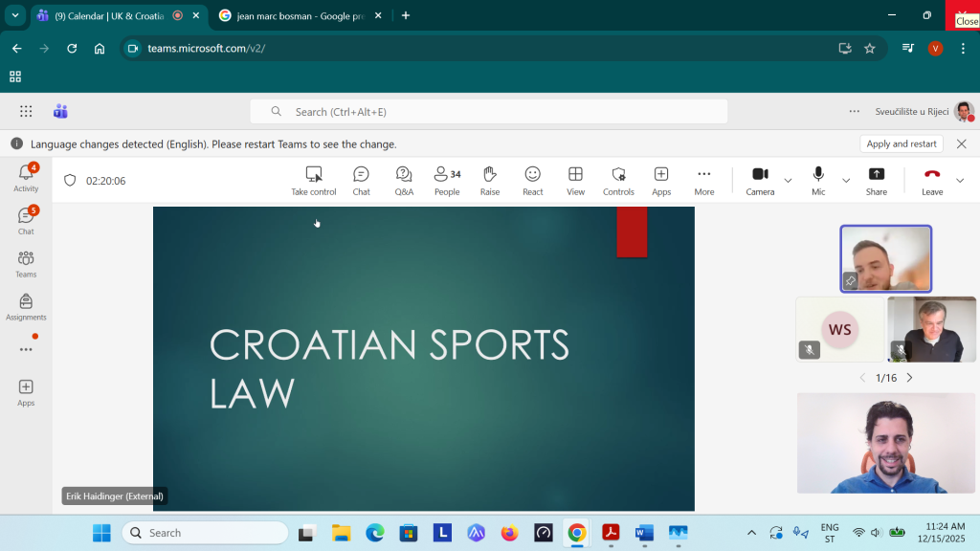The image size is (980, 551).
Task: Mute or unmute the Mic
Action: click(818, 179)
